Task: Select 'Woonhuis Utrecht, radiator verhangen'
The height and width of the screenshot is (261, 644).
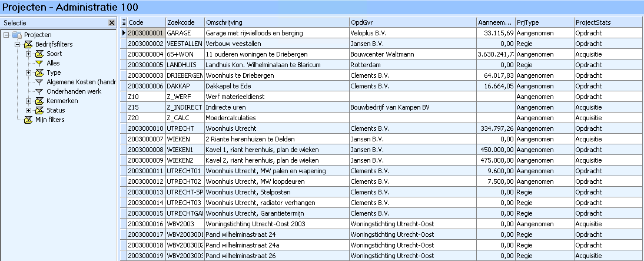Action: click(277, 203)
